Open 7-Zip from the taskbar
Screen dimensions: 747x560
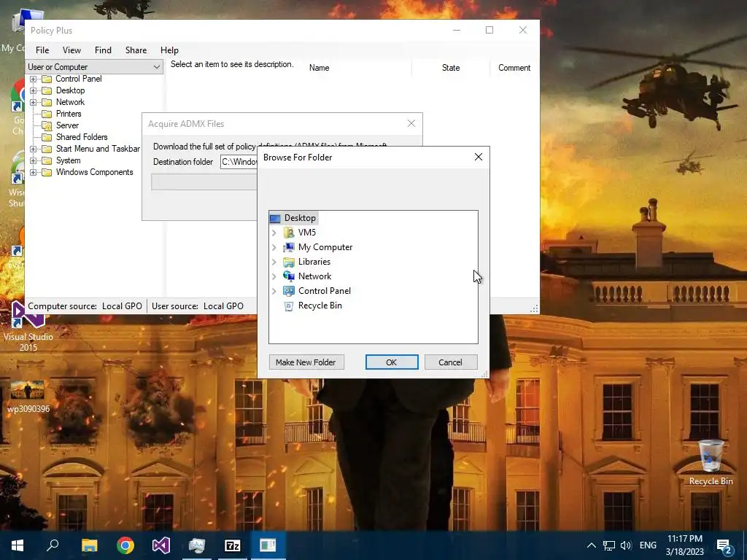tap(233, 545)
